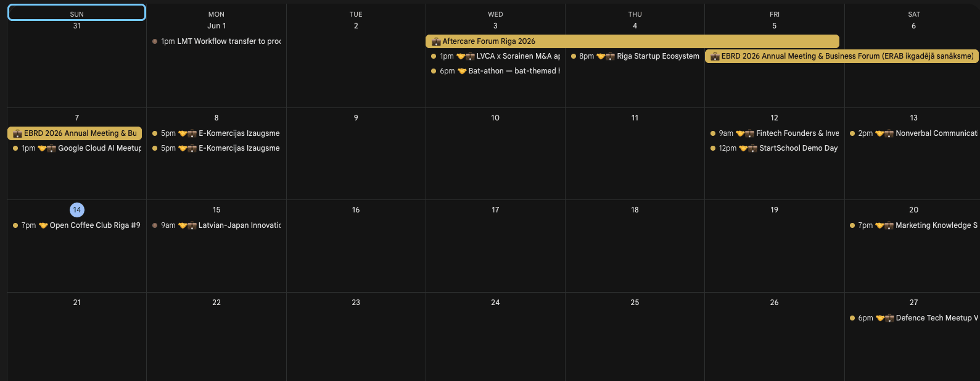Open the Aftercare Forum Riga 2026 event
The image size is (980, 381).
[632, 41]
